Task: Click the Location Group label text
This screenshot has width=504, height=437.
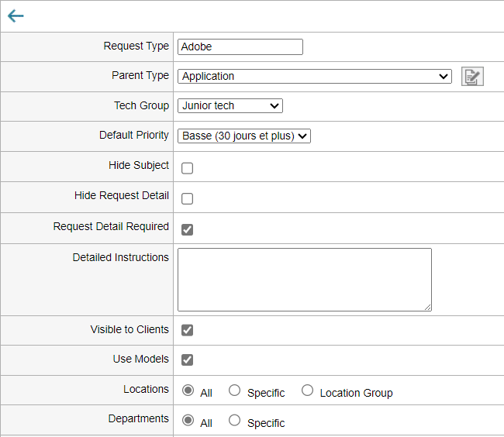Action: coord(356,393)
